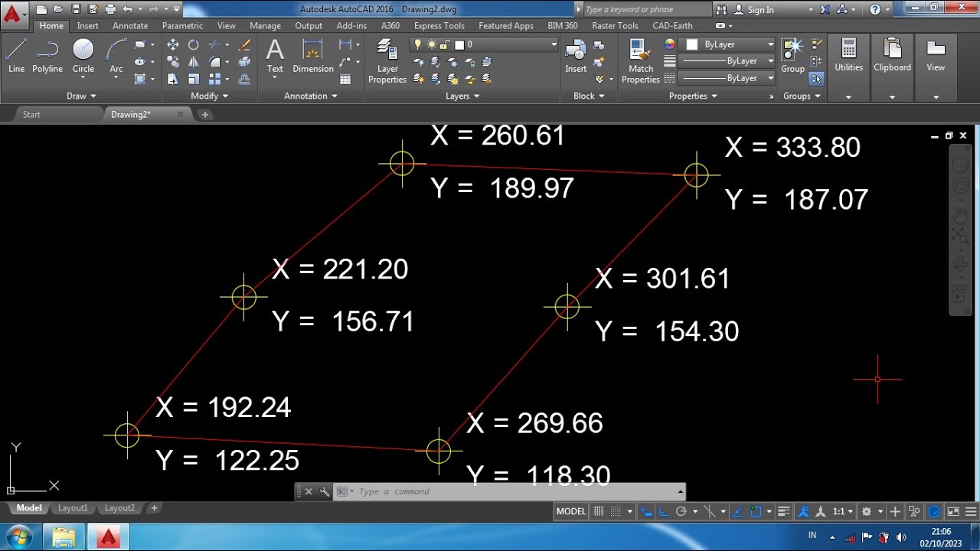
Task: Toggle lineweight display in status bar
Action: [x=783, y=512]
